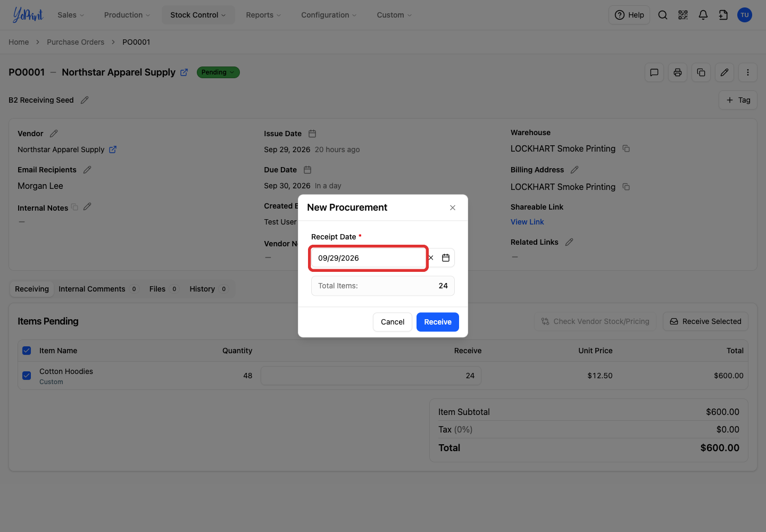Open Northstar Apparel Supply external link icon in title
766x532 pixels.
coord(184,72)
